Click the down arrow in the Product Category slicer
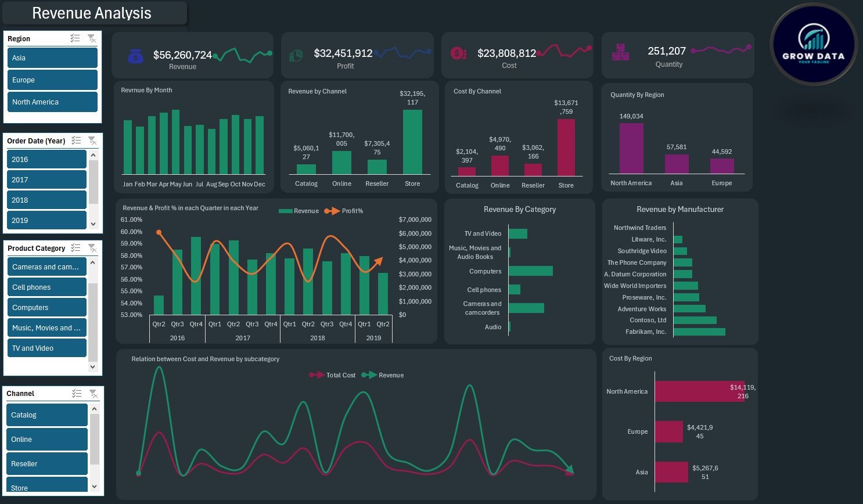 click(x=93, y=366)
